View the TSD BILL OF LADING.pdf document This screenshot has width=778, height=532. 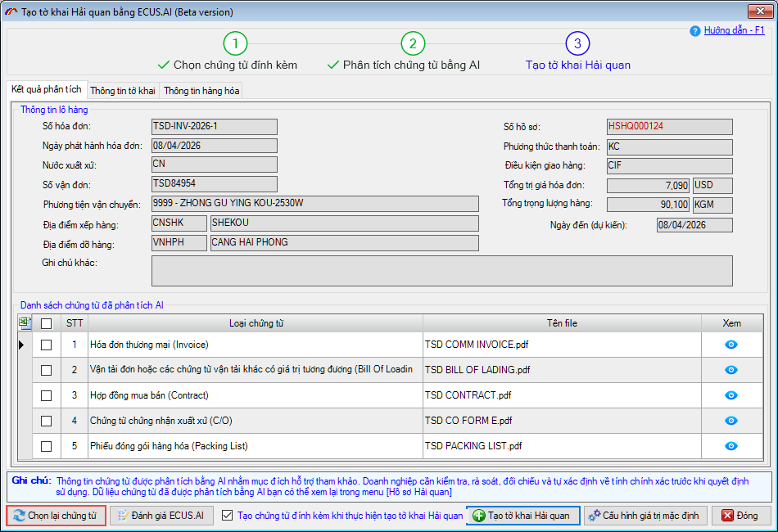tap(731, 370)
